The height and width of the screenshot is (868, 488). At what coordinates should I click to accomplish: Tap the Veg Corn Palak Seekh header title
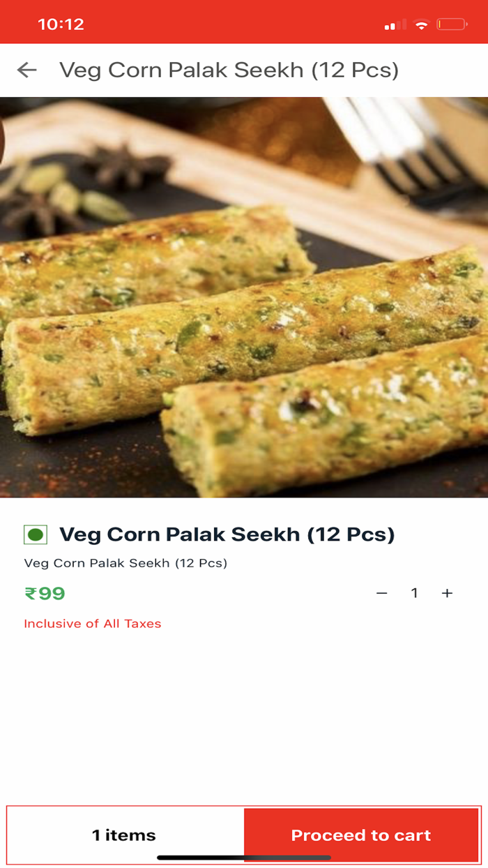pos(229,70)
